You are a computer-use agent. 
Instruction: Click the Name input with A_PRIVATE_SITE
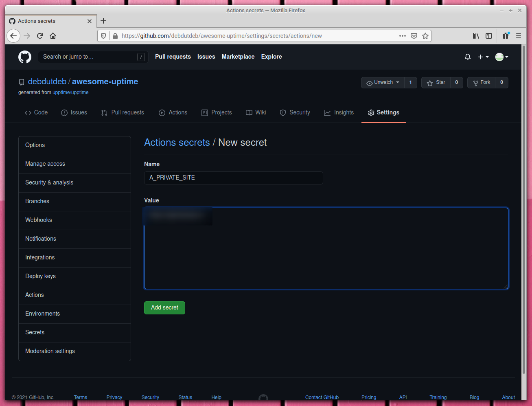pos(234,178)
